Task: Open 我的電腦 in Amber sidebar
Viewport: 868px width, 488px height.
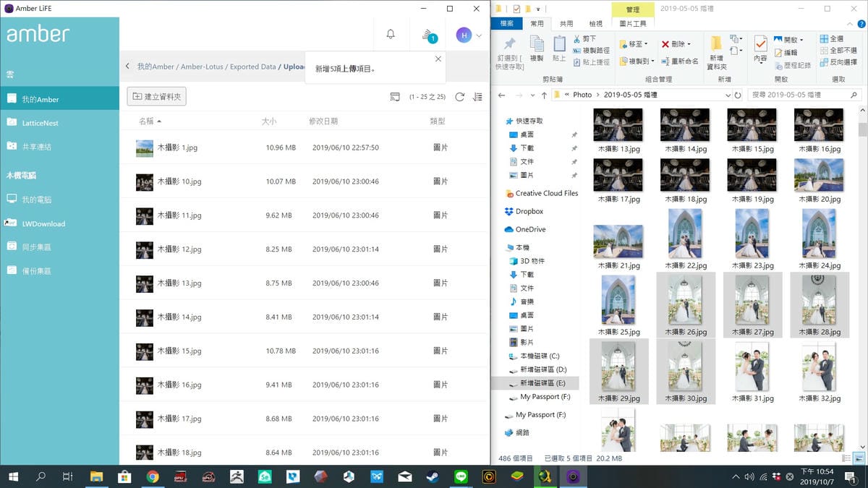Action: pos(59,200)
